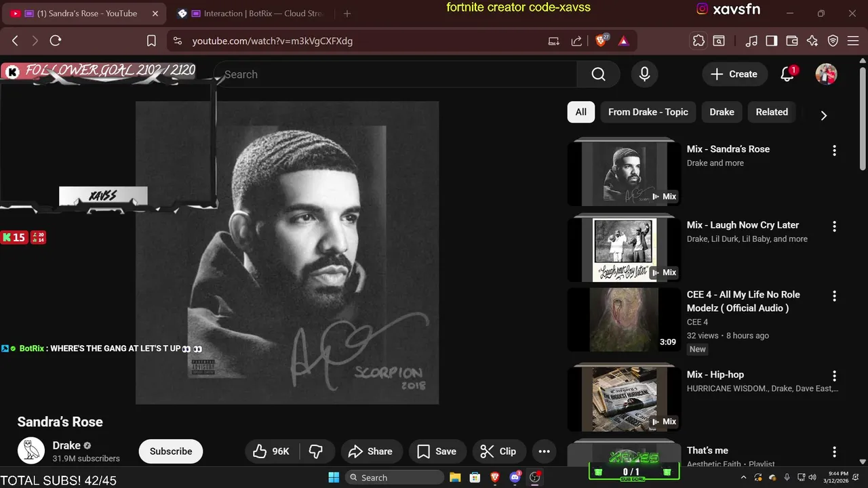This screenshot has height=488, width=868.
Task: Open options menu for That's me playlist
Action: (834, 452)
